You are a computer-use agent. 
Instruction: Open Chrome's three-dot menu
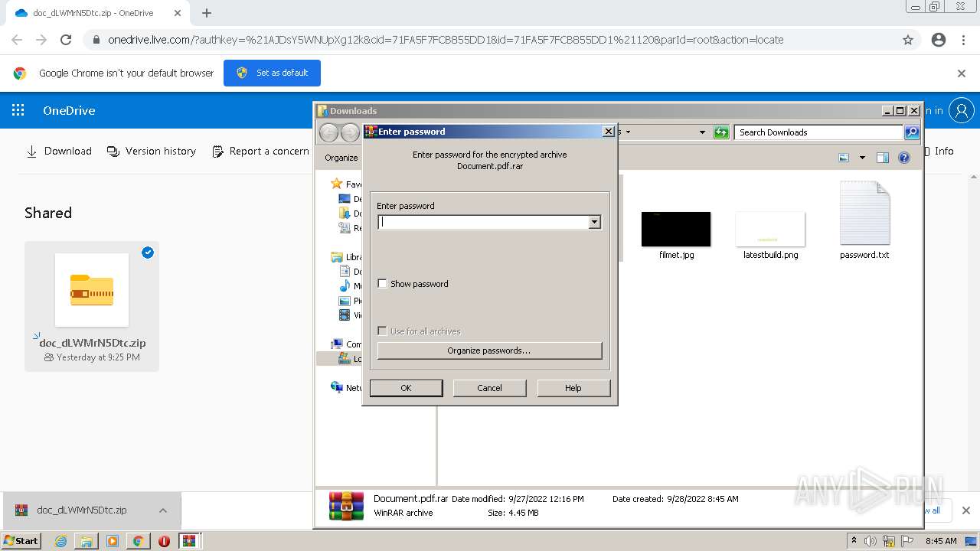pyautogui.click(x=963, y=40)
